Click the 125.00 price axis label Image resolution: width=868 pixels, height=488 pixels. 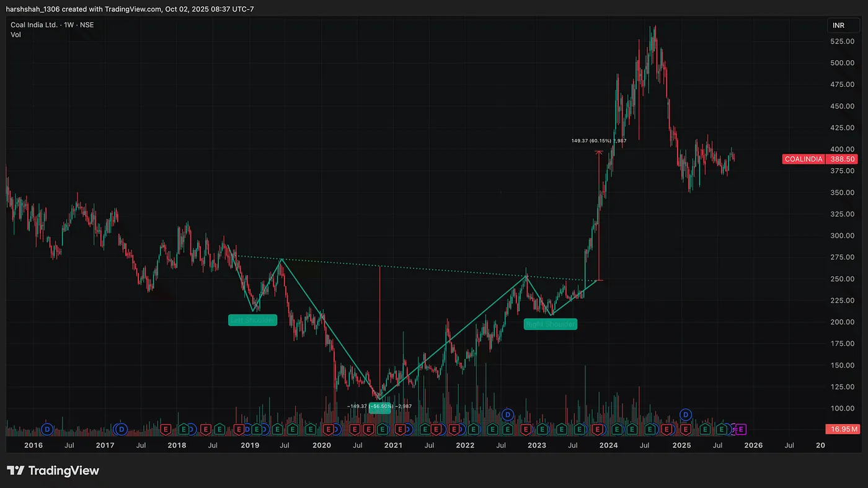841,387
